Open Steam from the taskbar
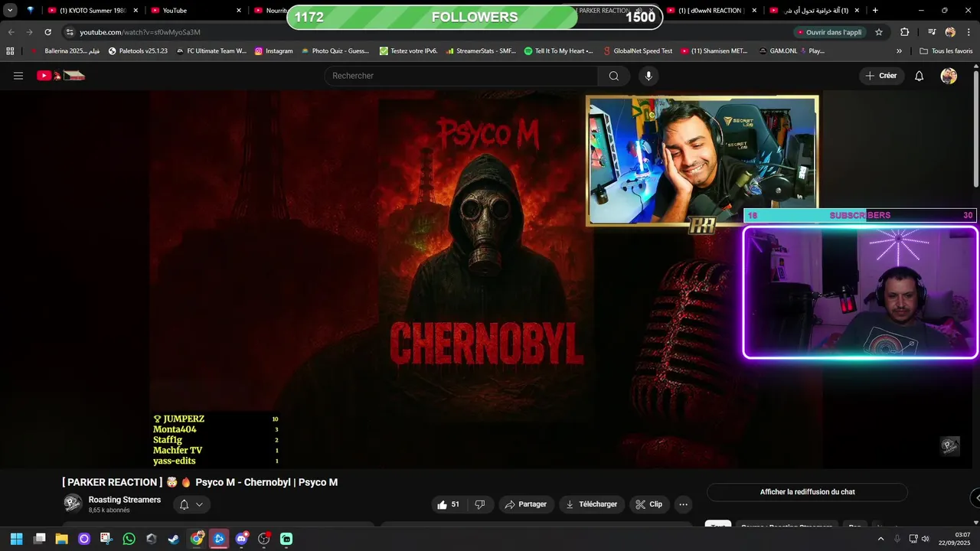Screen dimensions: 980x551 pos(174,539)
